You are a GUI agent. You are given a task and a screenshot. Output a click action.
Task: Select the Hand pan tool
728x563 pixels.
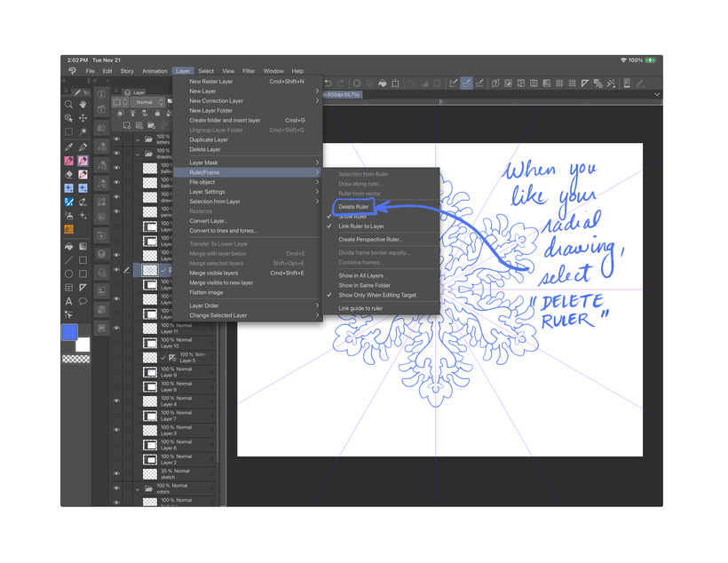pos(83,105)
